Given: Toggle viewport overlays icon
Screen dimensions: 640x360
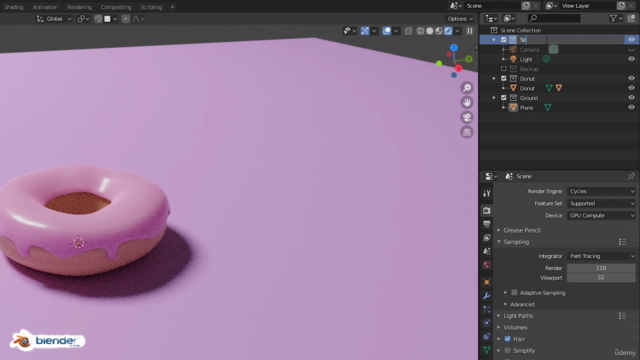Looking at the screenshot, I should (387, 31).
